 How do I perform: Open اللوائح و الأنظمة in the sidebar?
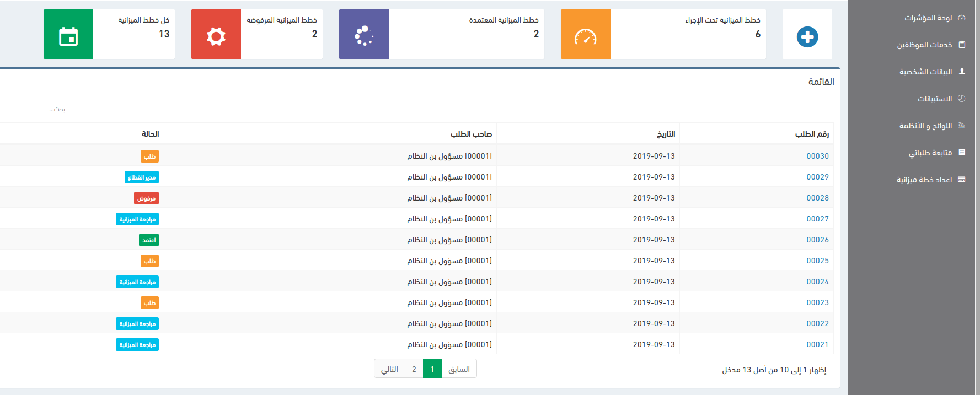point(925,126)
